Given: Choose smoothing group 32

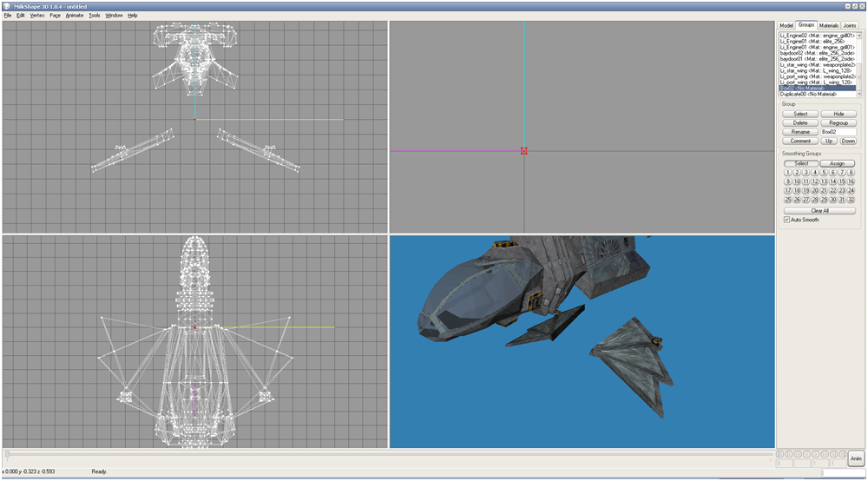Looking at the screenshot, I should point(851,200).
